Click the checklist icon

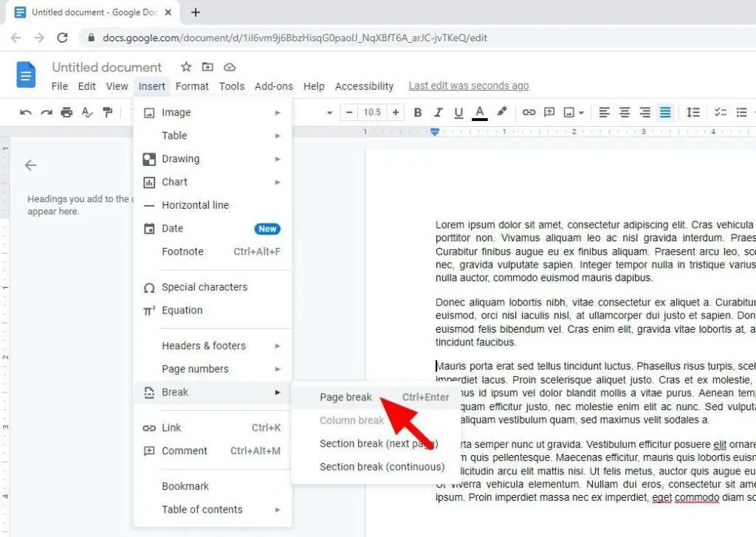pos(721,113)
